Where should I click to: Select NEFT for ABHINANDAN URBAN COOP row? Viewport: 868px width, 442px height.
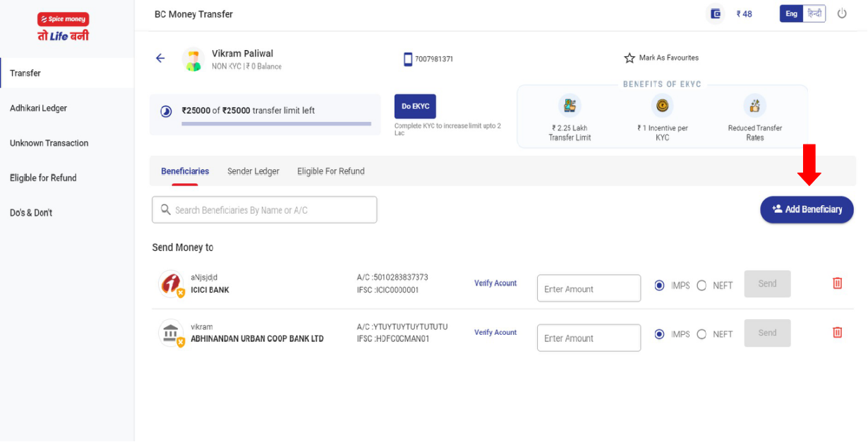coord(701,334)
